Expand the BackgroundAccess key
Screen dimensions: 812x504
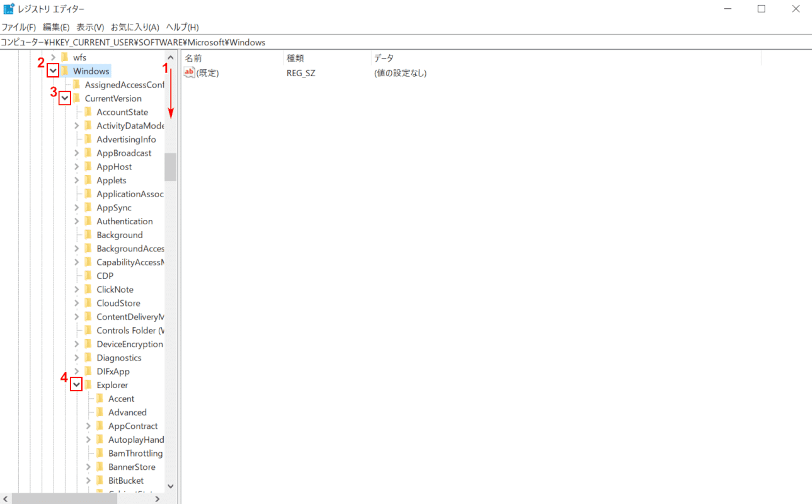pyautogui.click(x=77, y=249)
